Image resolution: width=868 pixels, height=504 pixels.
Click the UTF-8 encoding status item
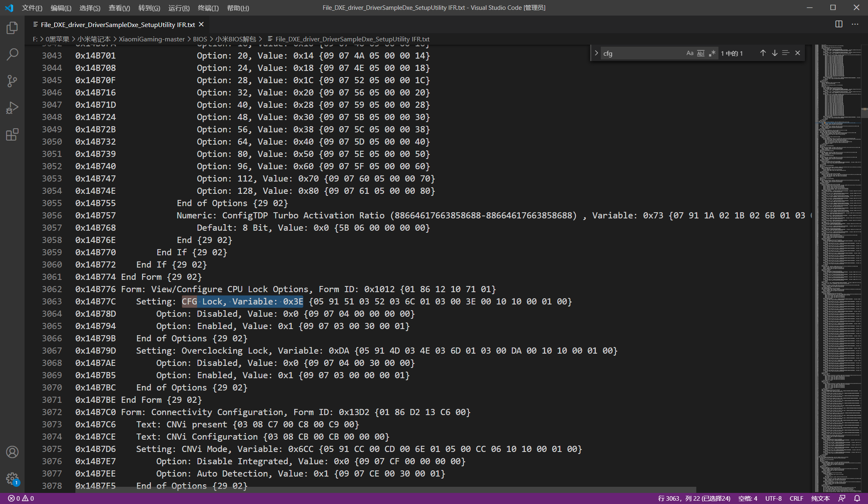773,498
